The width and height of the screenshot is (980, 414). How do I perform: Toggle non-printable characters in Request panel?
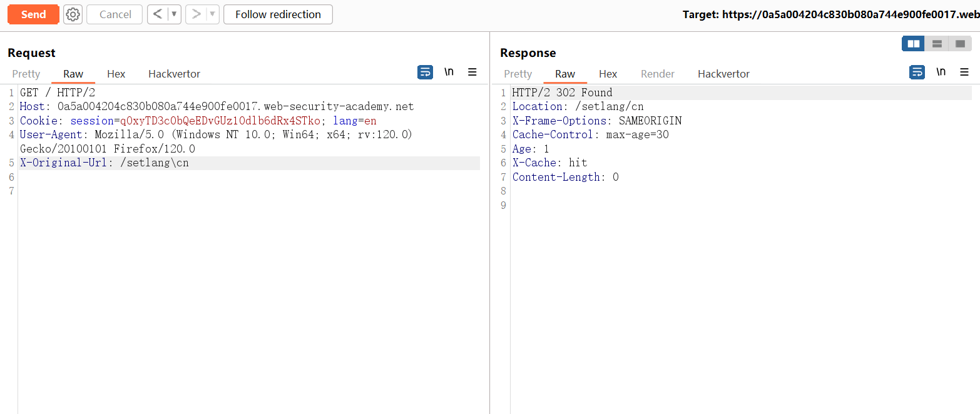449,73
